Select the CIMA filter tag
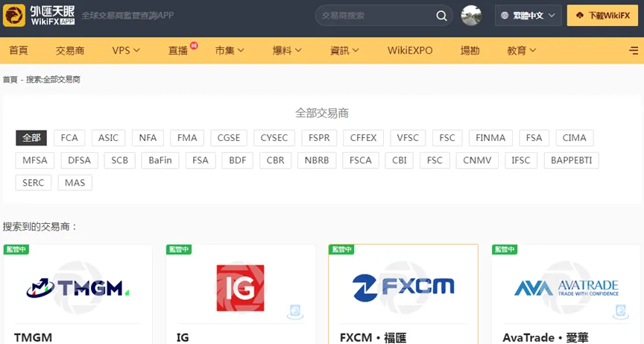 (575, 138)
